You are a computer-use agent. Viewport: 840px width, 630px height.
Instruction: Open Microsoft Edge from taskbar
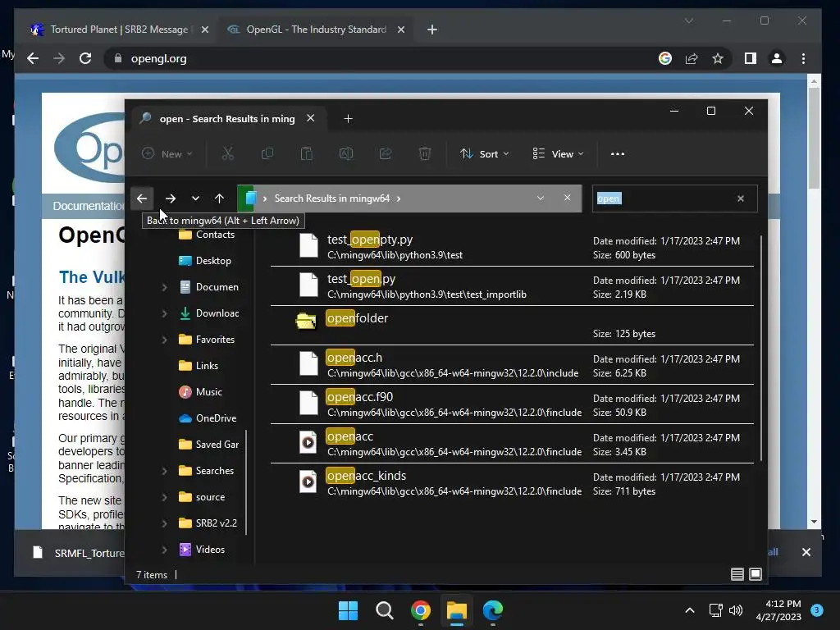[493, 610]
